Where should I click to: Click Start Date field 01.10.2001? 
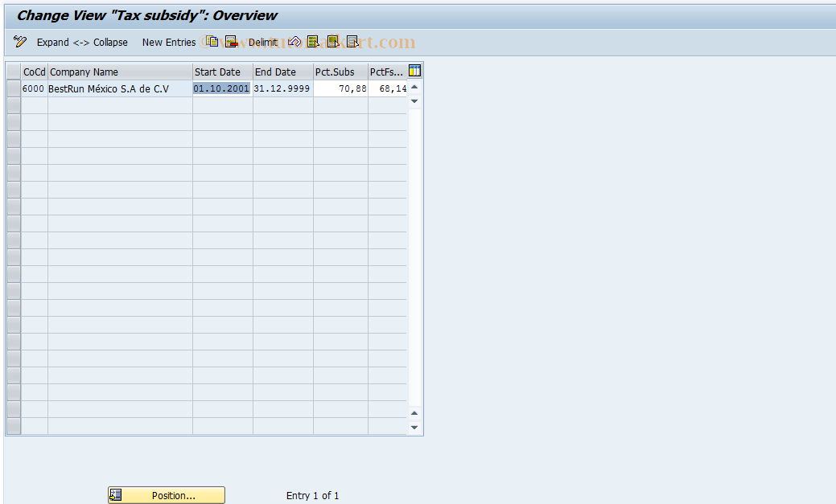(x=222, y=88)
